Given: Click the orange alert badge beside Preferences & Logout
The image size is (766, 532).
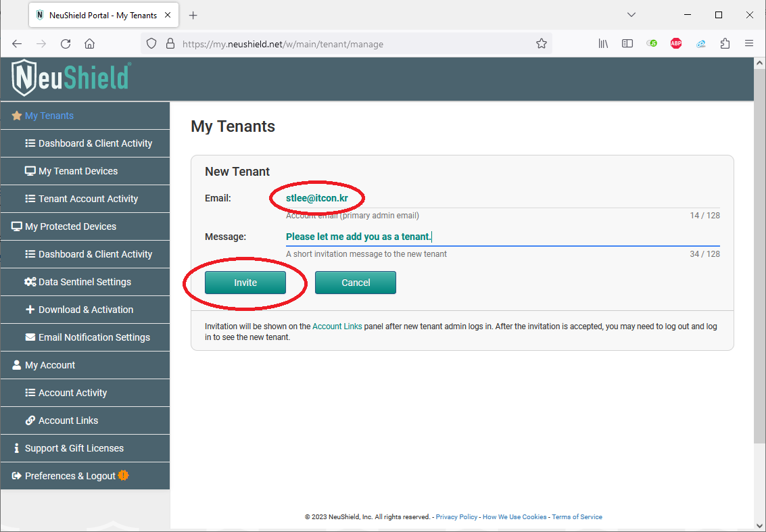Looking at the screenshot, I should pos(124,475).
